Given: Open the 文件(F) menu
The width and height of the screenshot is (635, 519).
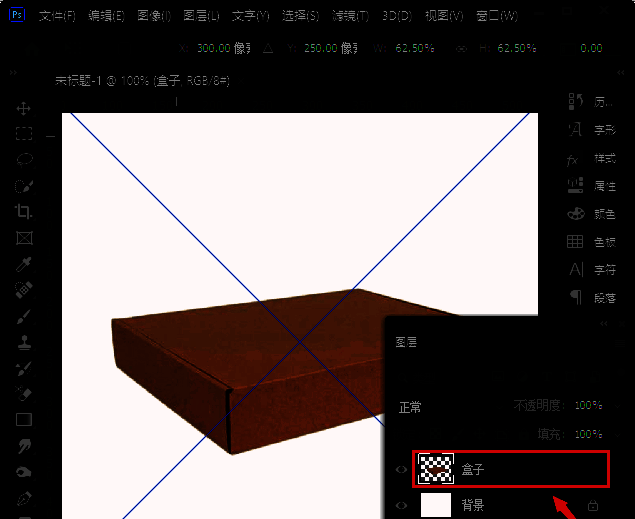Looking at the screenshot, I should coord(59,17).
